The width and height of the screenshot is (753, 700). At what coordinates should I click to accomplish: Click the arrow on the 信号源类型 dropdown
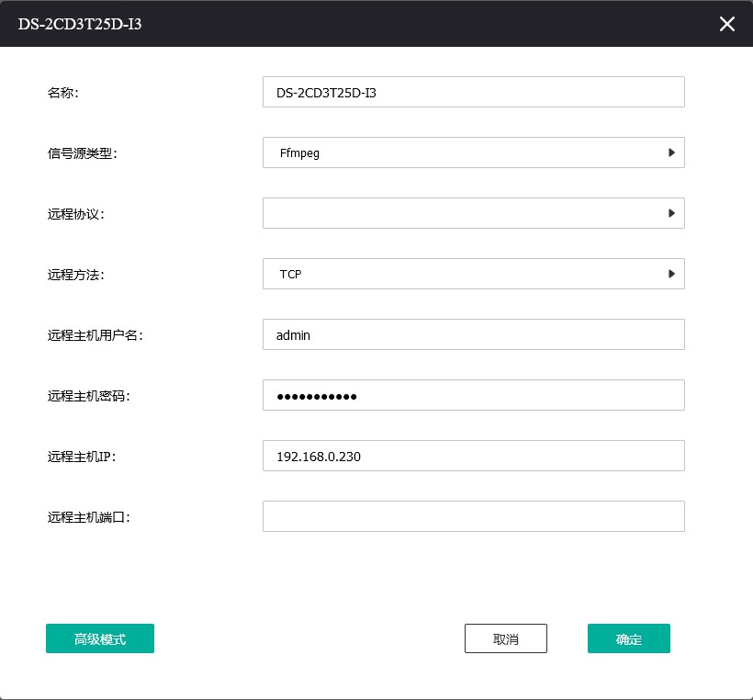[671, 152]
